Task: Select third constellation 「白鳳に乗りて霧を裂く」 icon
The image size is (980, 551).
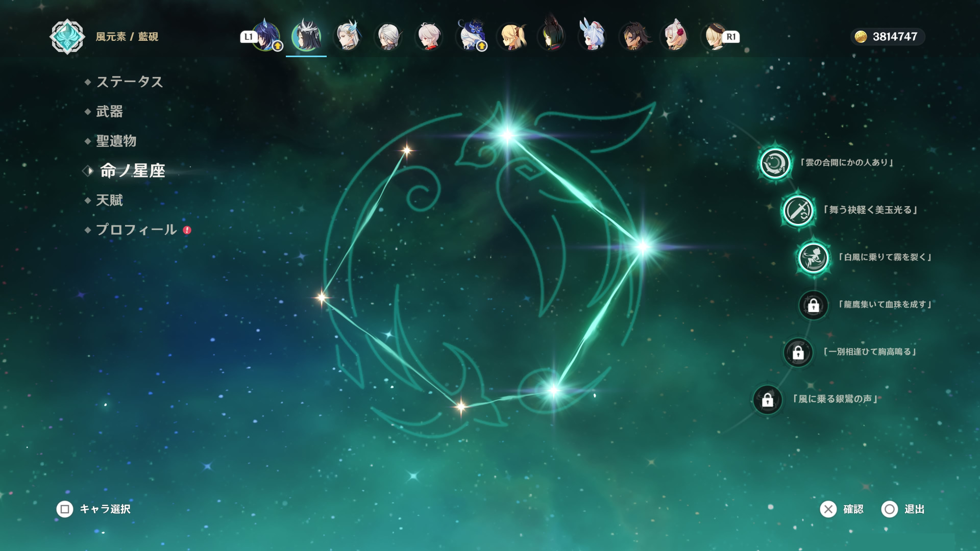Action: (813, 258)
